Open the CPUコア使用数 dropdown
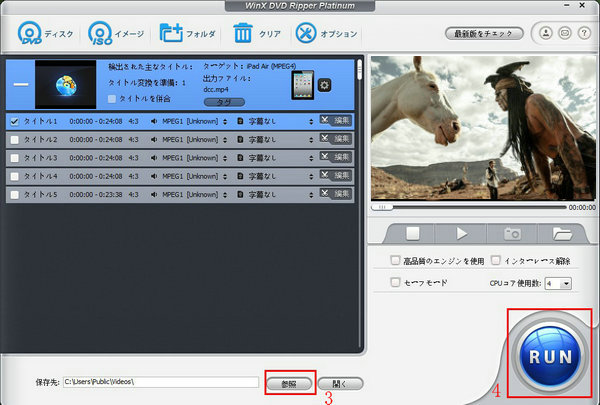 [x=558, y=284]
